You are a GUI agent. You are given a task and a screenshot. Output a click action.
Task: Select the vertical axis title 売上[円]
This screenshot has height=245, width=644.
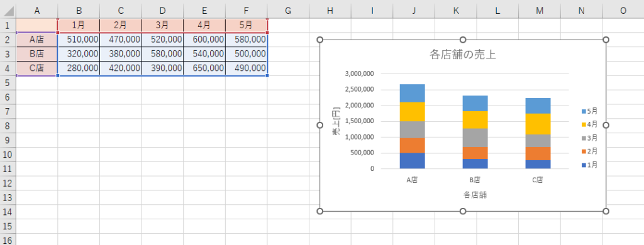336,121
